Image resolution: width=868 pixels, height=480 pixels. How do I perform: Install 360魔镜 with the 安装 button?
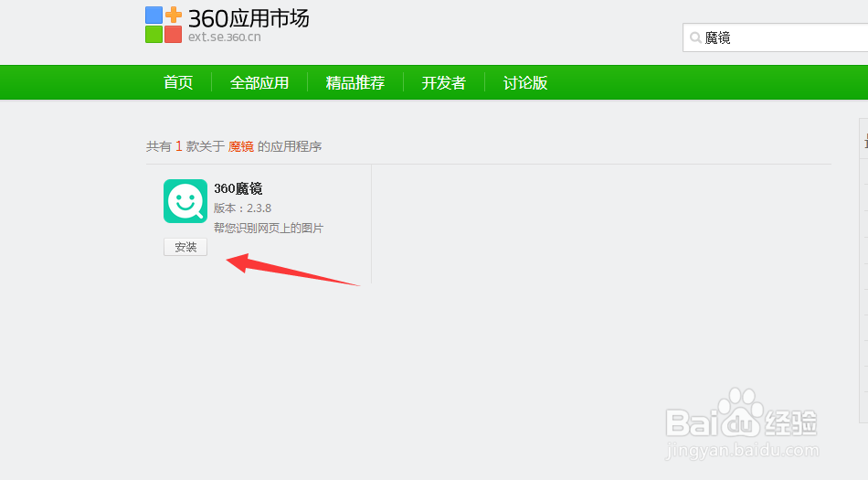click(185, 247)
